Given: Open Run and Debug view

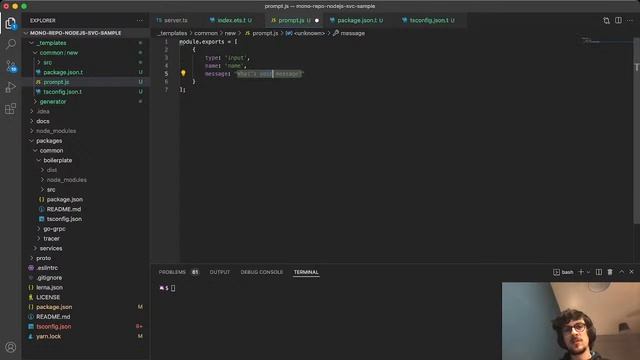Looking at the screenshot, I should click(11, 87).
